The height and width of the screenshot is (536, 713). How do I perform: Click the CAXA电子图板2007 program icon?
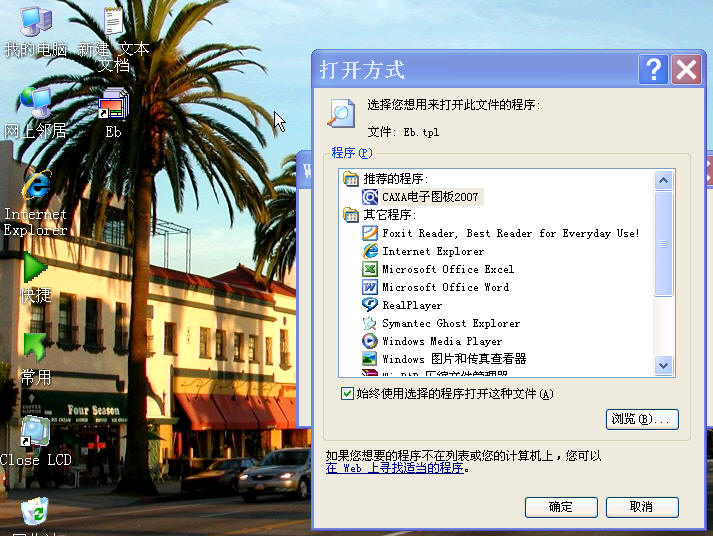(370, 197)
